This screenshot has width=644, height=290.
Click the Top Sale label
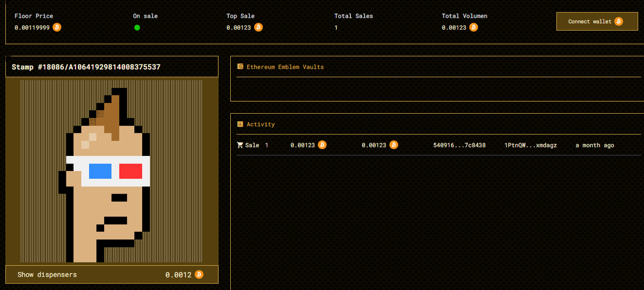point(240,16)
